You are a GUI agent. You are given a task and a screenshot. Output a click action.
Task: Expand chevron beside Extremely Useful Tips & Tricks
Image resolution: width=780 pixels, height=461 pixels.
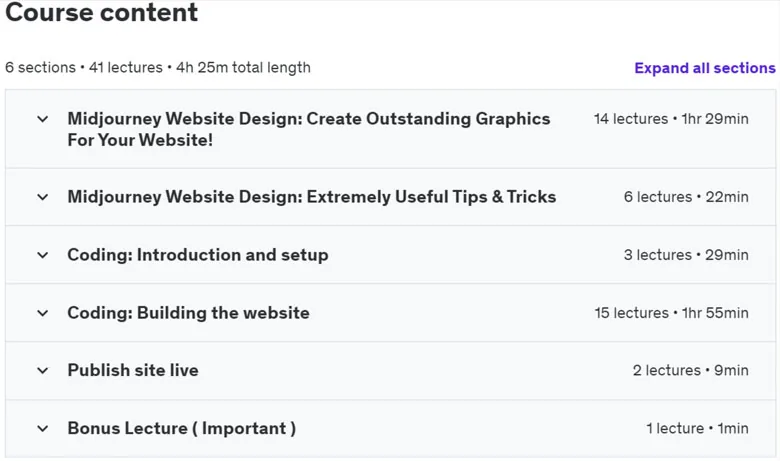click(x=43, y=197)
